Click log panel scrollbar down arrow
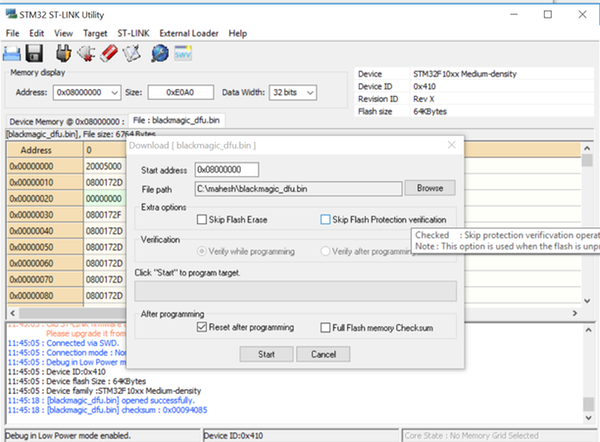The image size is (600, 442). coord(589,418)
